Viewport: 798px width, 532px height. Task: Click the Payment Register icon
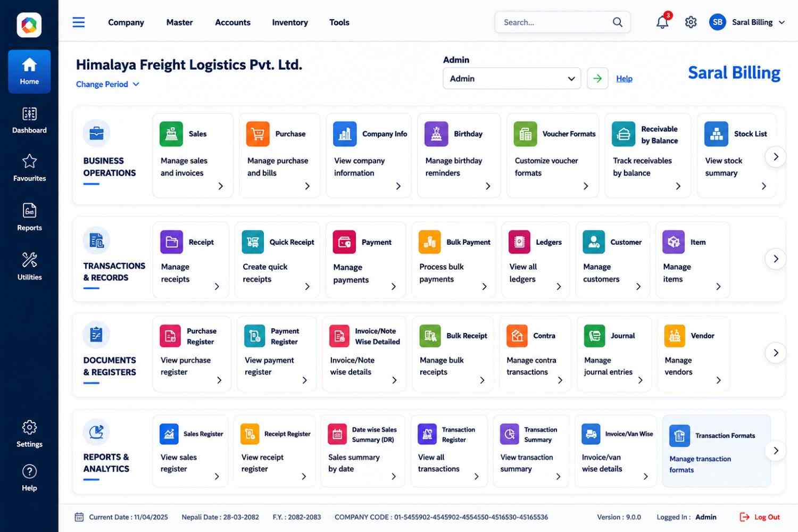click(x=255, y=336)
